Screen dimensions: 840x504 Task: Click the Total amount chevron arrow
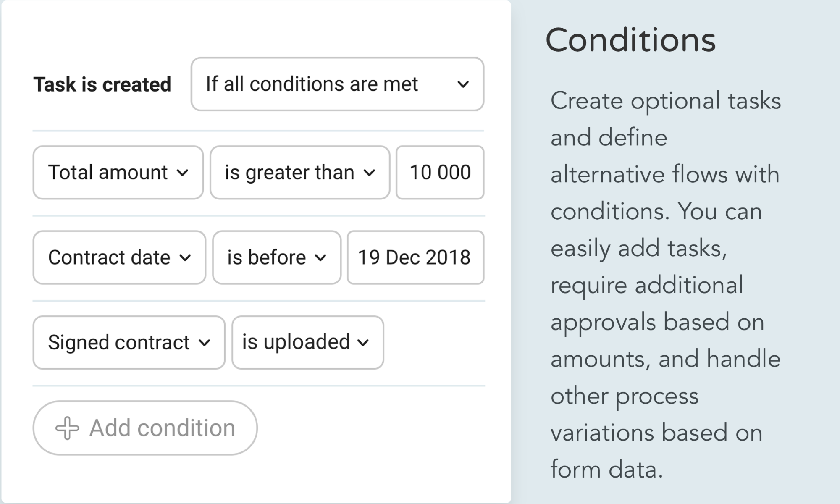(x=183, y=173)
